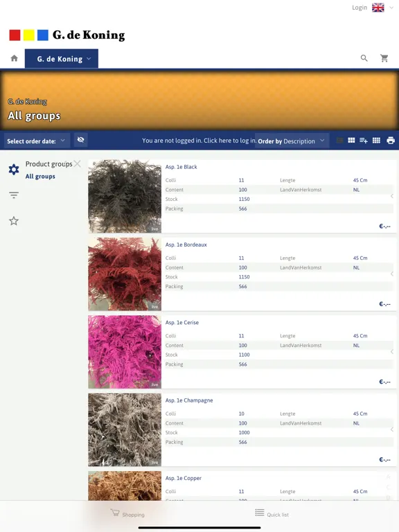
Task: Click the price of Asp. 1e Black
Action: pyautogui.click(x=384, y=227)
